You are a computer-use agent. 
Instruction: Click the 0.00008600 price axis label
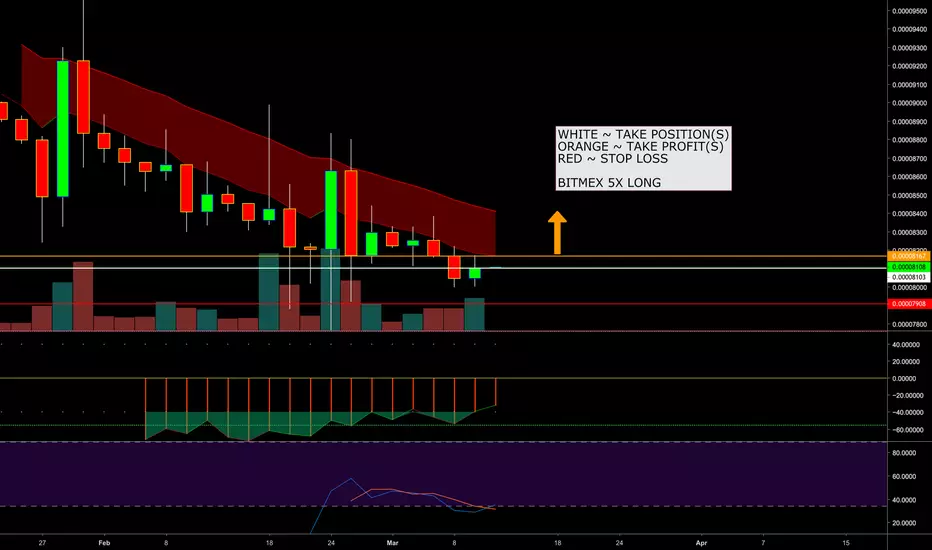click(x=909, y=177)
